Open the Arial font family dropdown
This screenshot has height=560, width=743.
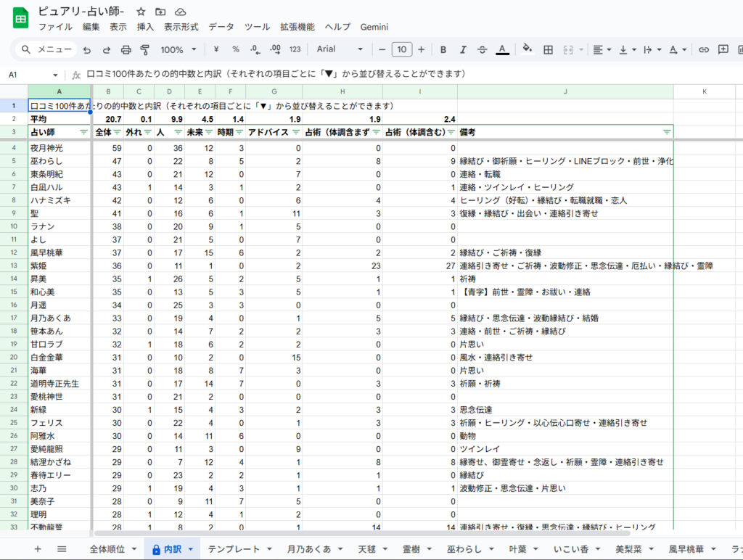click(340, 49)
